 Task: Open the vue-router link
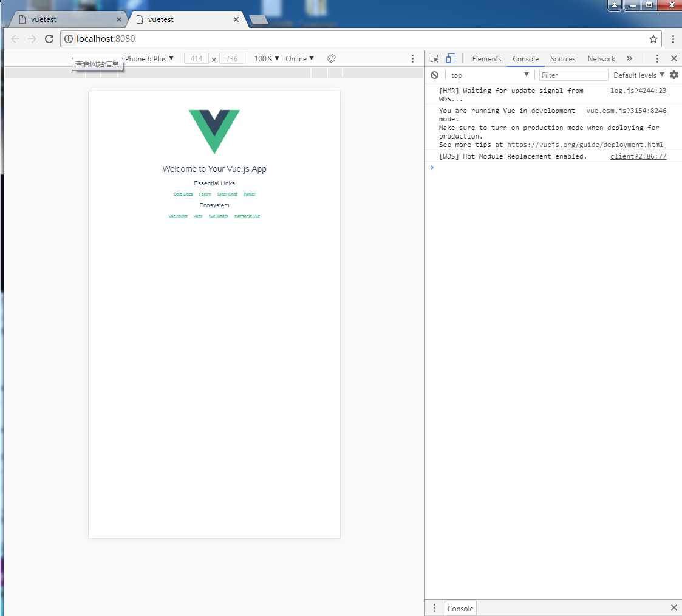[178, 216]
